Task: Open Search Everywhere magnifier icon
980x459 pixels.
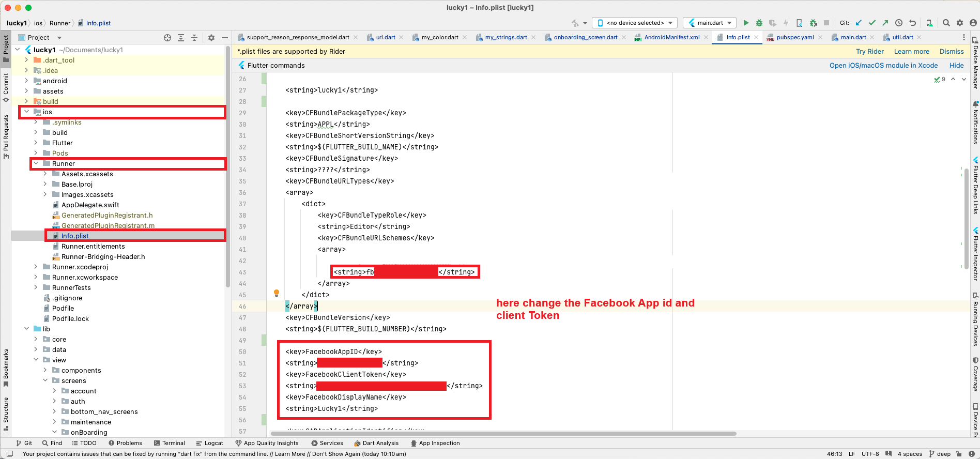Action: point(946,23)
